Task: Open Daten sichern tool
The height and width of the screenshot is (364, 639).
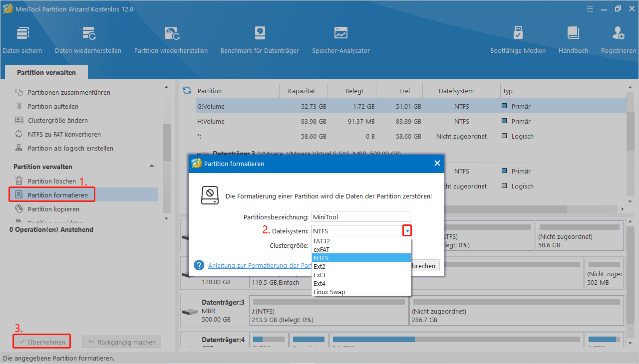Action: click(x=22, y=40)
